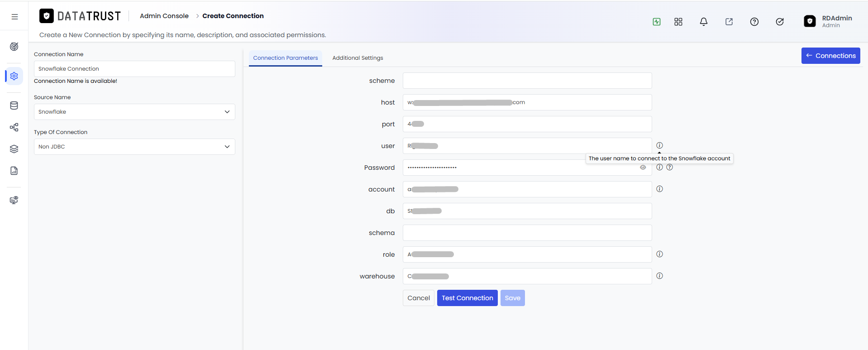Click the info icon next to user field
Viewport: 868px width, 350px height.
click(x=660, y=145)
